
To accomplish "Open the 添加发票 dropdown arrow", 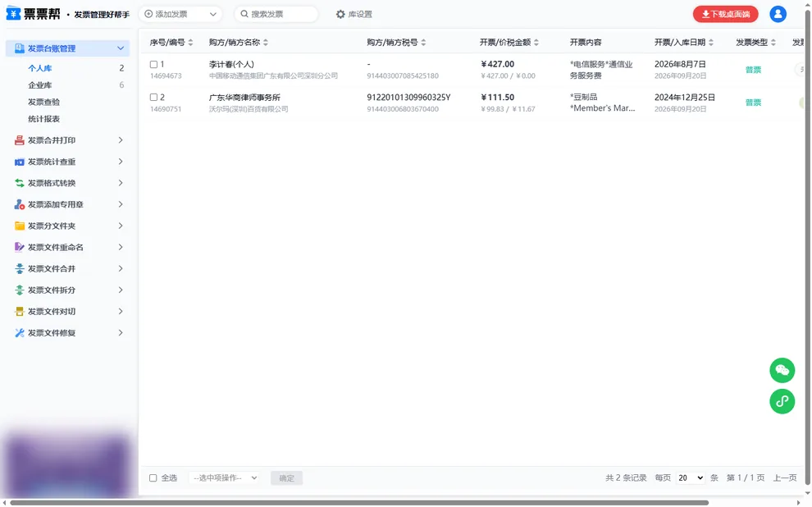I will coord(212,14).
